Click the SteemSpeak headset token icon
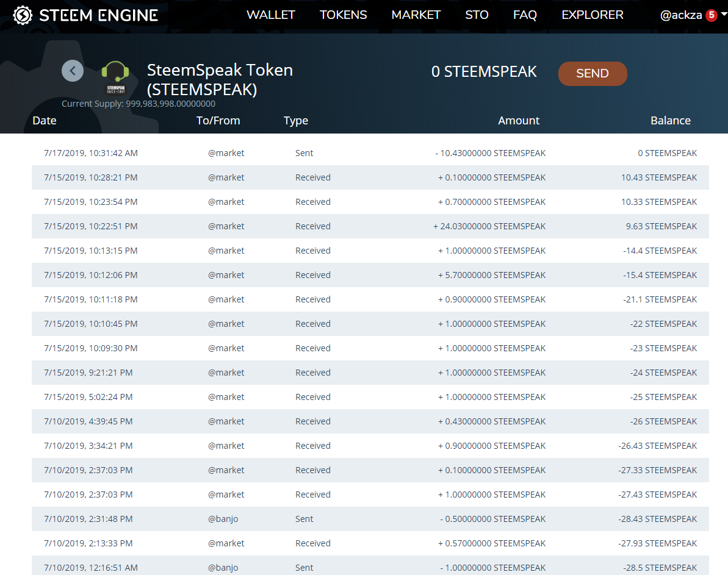The height and width of the screenshot is (575, 728). click(115, 77)
